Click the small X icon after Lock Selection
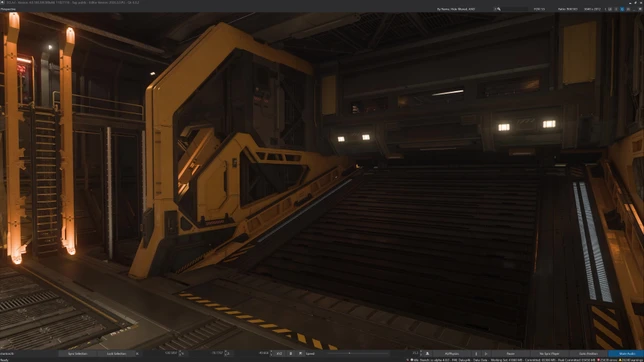 (137, 353)
